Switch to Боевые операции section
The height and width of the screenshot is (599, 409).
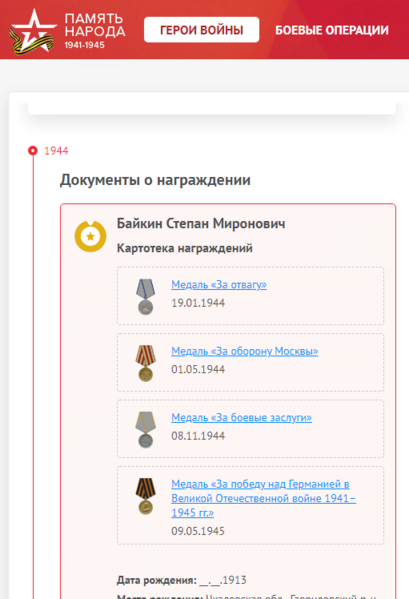(x=332, y=30)
